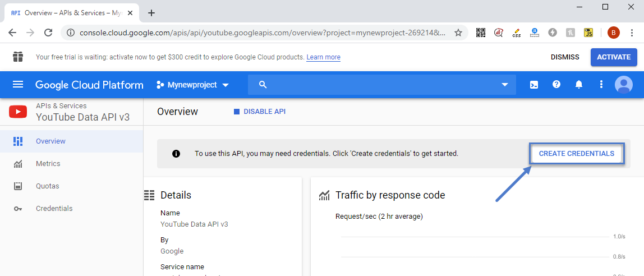Open the Credentials sidebar item
Screen dimensions: 644x276
pyautogui.click(x=71, y=208)
